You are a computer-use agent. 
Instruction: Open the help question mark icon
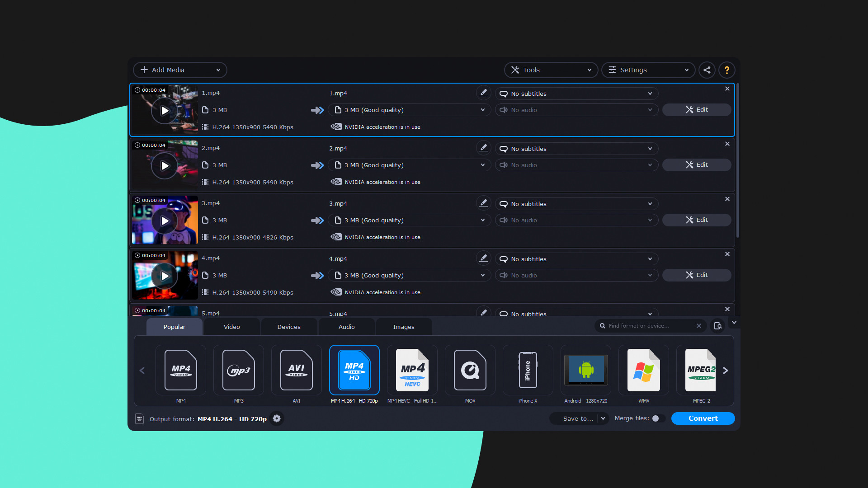coord(727,70)
